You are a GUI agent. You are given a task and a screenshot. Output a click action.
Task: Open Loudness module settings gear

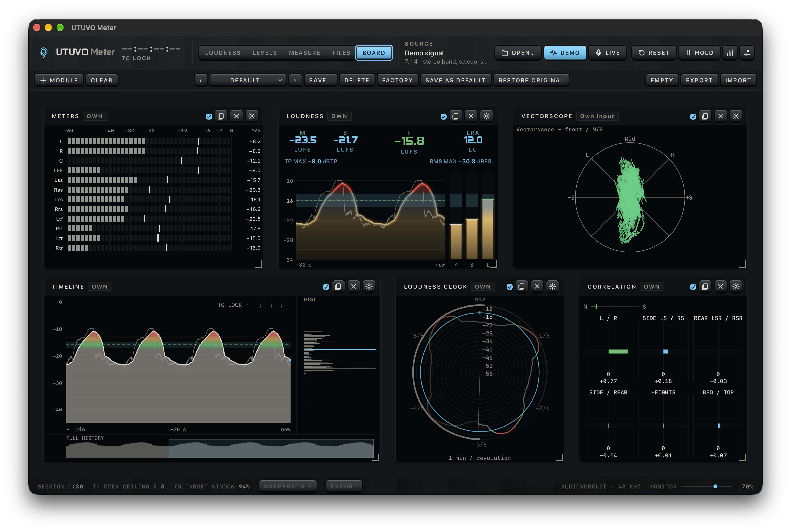(486, 116)
